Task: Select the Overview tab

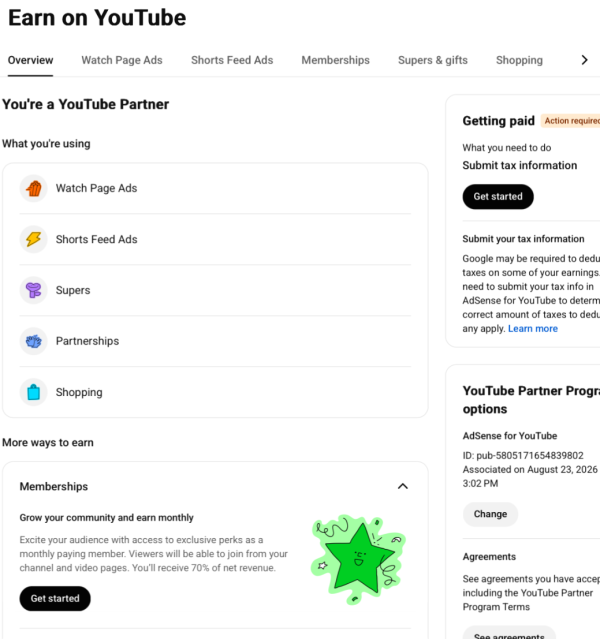Action: (31, 60)
